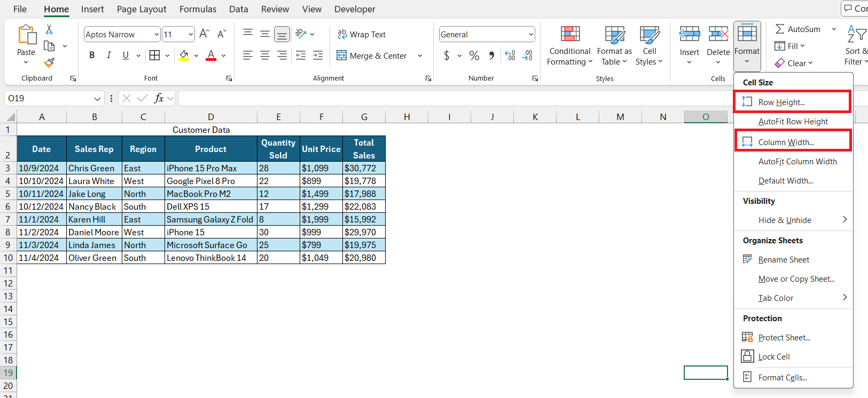Open the File tab
Image resolution: width=868 pixels, height=398 pixels.
tap(20, 9)
